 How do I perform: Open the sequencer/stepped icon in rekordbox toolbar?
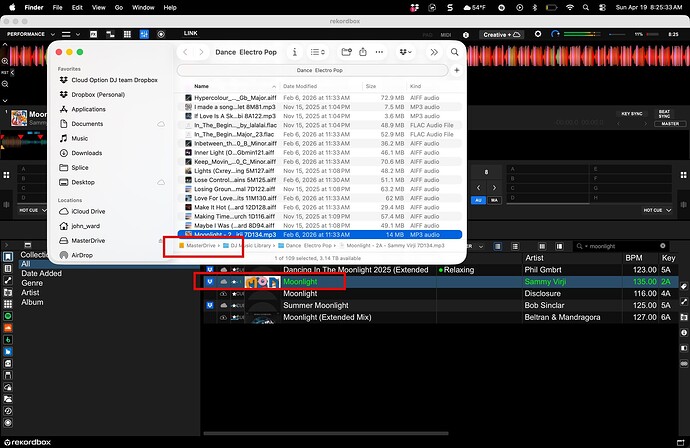point(110,34)
